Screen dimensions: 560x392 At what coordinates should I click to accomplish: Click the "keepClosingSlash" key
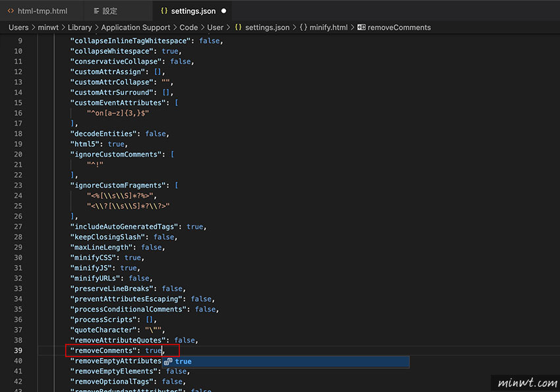coord(107,237)
